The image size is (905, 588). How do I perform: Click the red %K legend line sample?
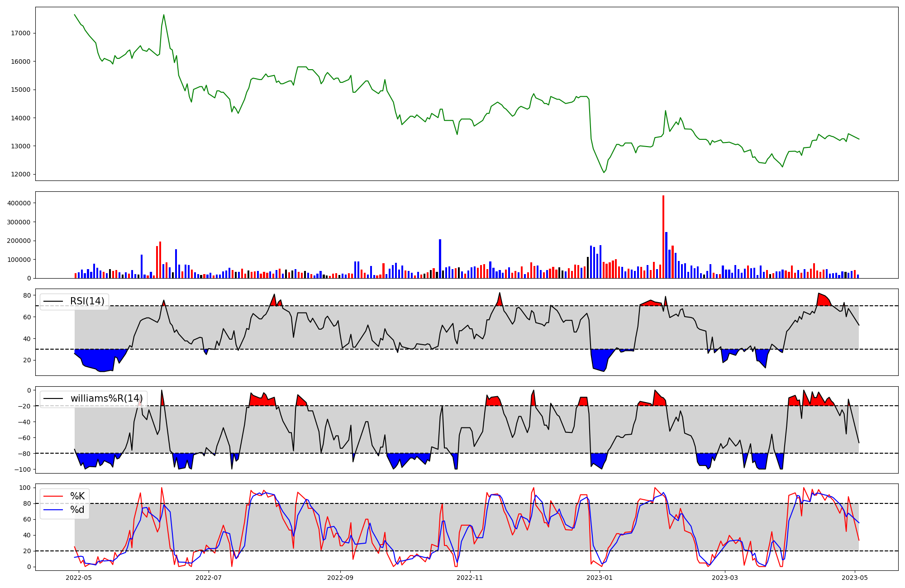[52, 496]
